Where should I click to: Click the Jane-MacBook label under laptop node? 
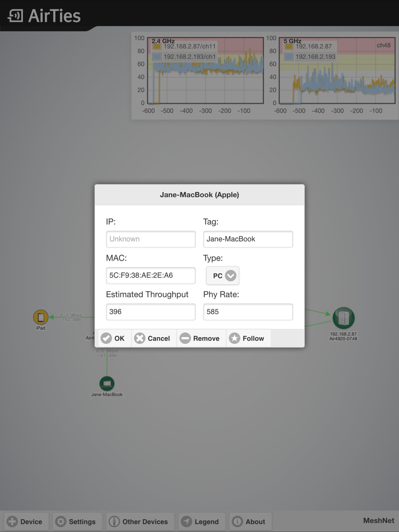107,395
